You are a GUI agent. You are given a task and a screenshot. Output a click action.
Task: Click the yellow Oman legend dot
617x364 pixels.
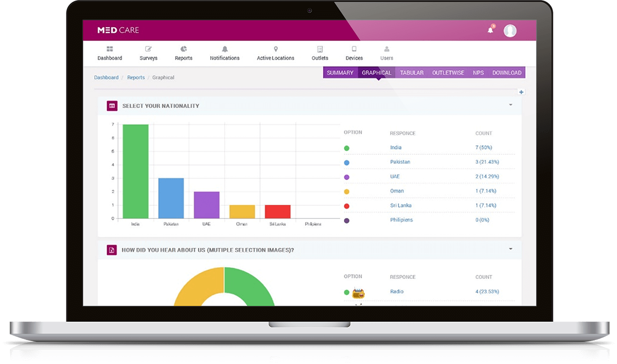(347, 192)
